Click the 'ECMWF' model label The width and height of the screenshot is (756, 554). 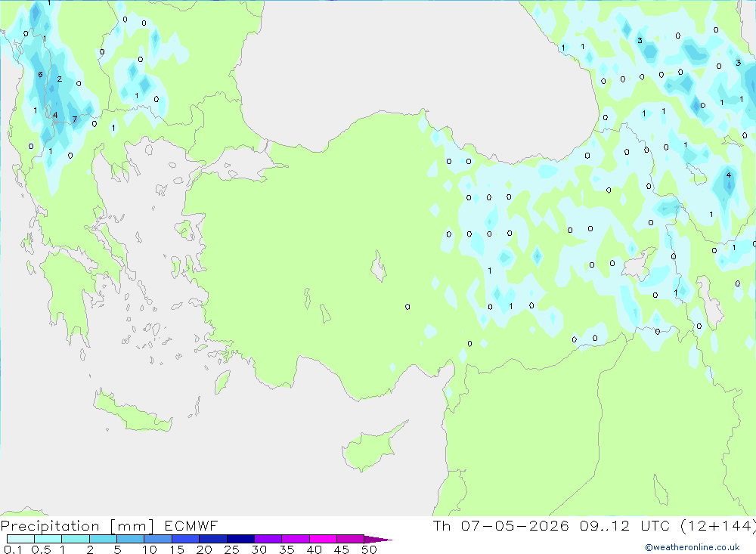[x=191, y=526]
